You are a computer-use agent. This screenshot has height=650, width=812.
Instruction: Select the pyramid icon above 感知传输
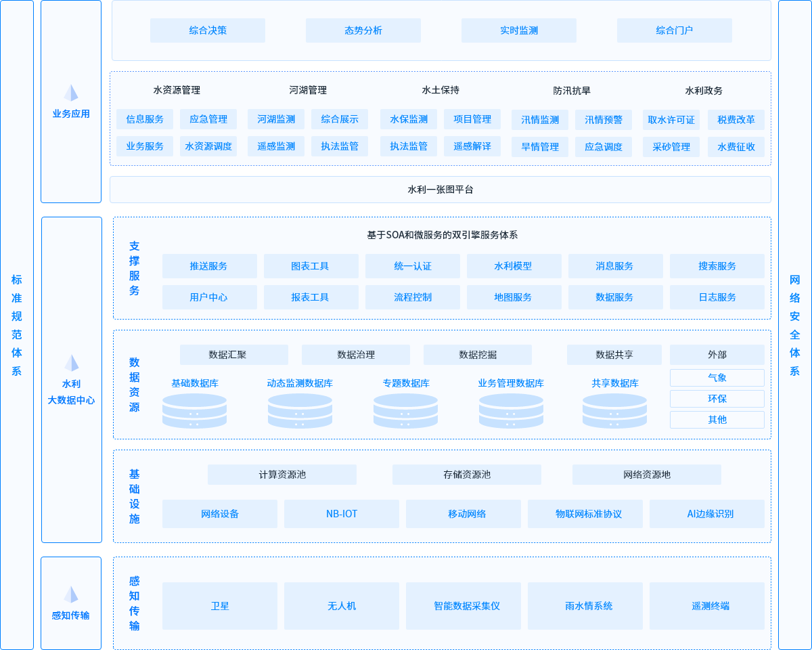point(71,594)
